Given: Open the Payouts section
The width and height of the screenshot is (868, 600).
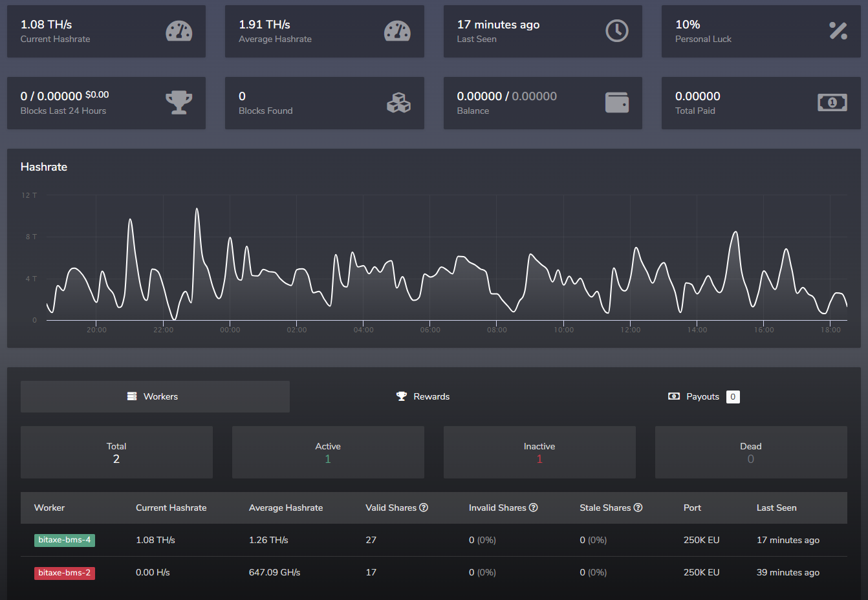Looking at the screenshot, I should click(703, 396).
